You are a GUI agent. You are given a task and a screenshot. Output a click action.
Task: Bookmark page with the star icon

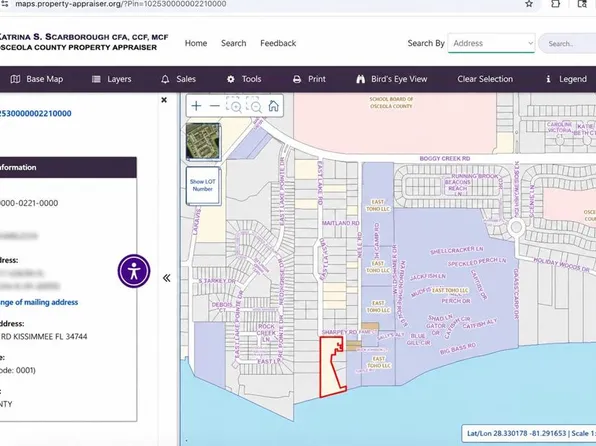click(x=529, y=4)
